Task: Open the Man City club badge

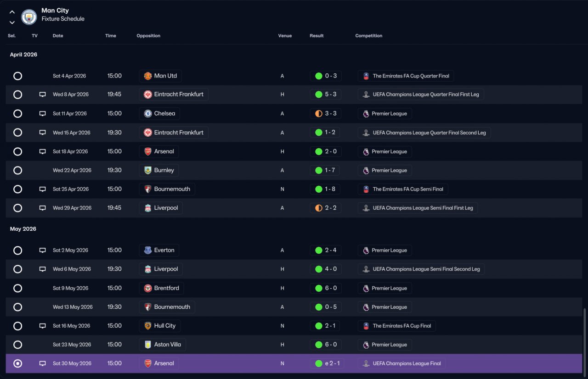Action: (x=29, y=17)
